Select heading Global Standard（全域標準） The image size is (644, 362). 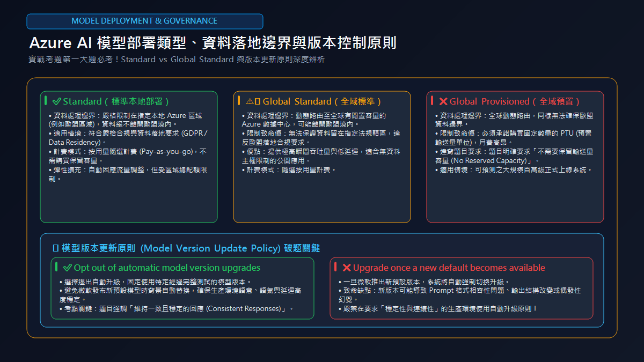[x=322, y=101]
